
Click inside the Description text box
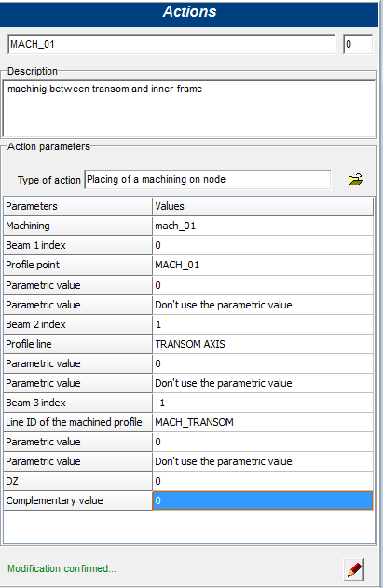point(188,108)
